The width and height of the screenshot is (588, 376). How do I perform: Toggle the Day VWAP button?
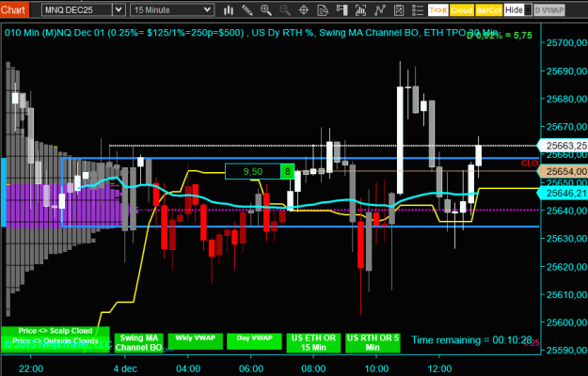point(254,341)
